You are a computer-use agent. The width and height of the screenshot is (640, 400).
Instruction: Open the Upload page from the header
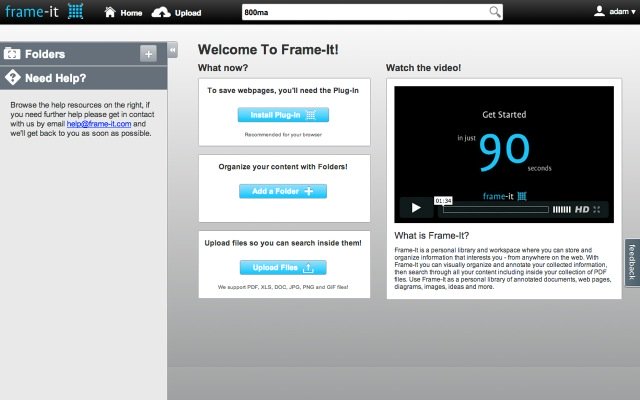[x=176, y=13]
